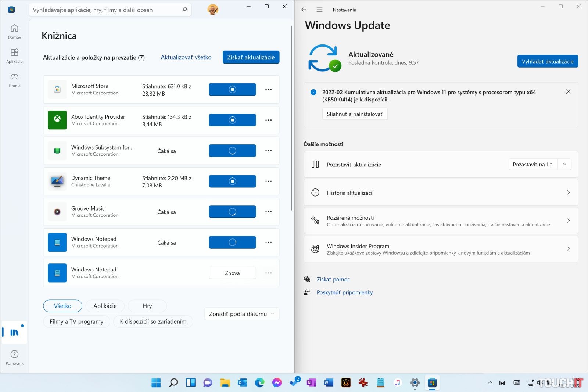
Task: Click the search magnifier icon in Store
Action: point(184,10)
